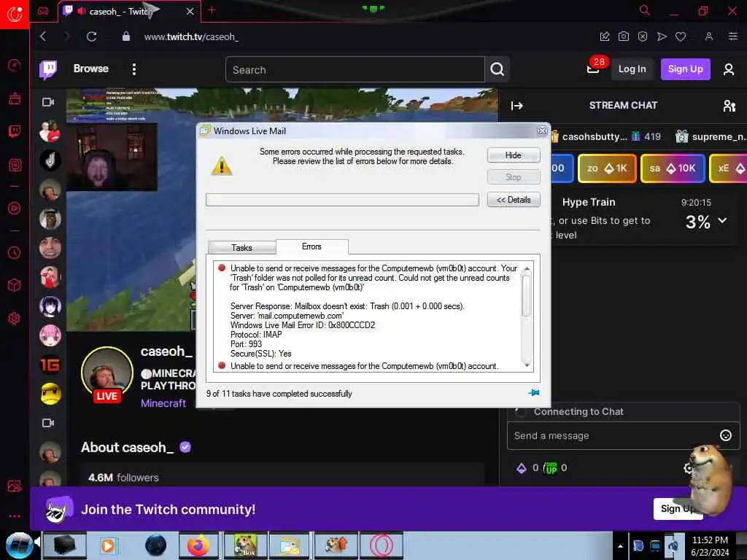This screenshot has width=747, height=560.
Task: Open Windows Media Player taskbar icon
Action: (108, 545)
